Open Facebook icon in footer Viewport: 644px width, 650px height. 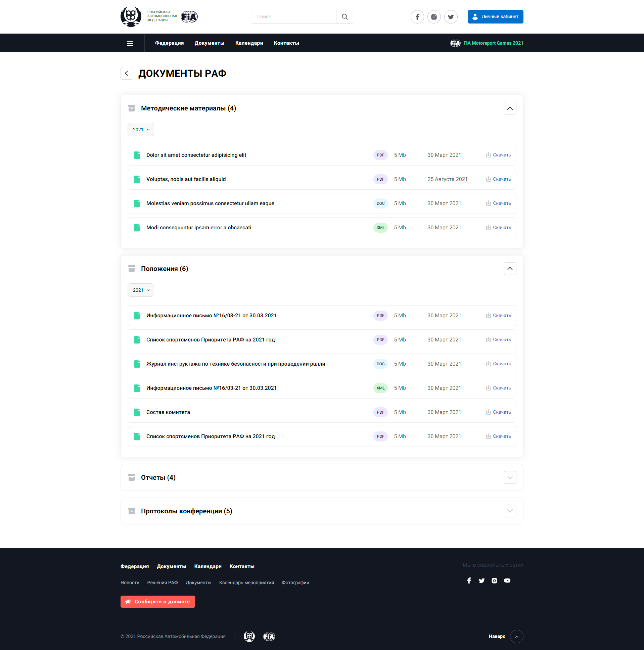[x=469, y=581]
